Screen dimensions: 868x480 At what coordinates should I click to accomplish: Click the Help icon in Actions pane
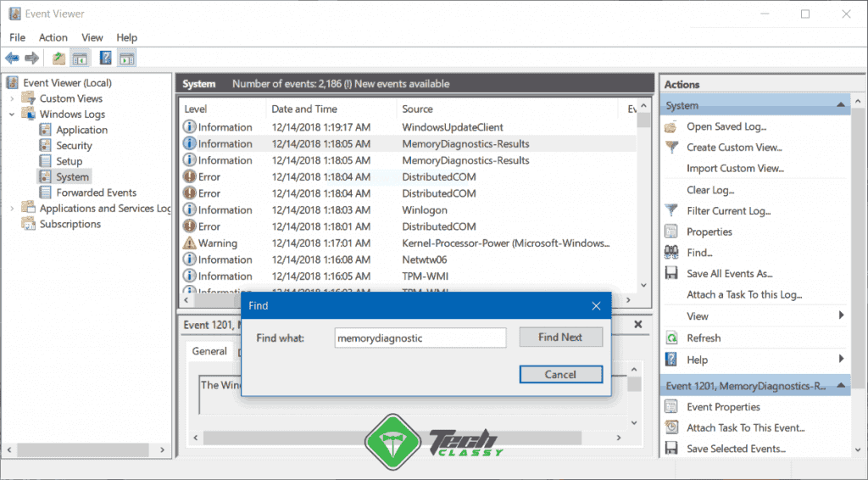click(671, 360)
